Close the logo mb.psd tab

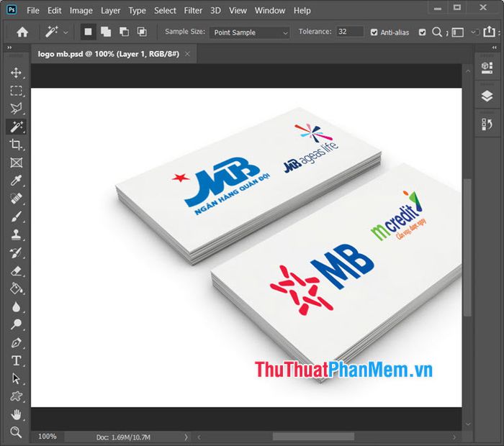click(x=187, y=54)
